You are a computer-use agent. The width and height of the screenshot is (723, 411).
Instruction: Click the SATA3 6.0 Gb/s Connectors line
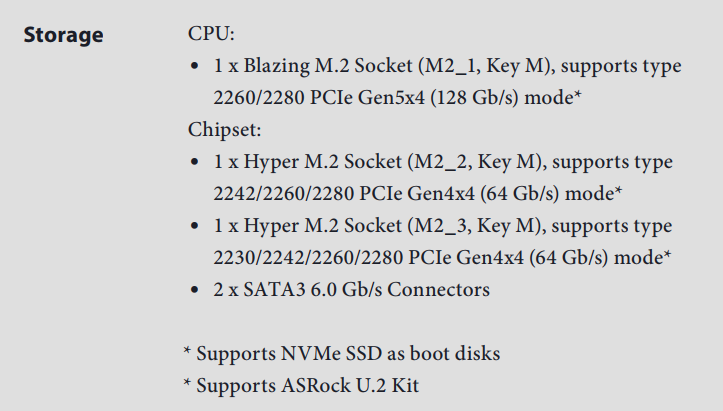click(351, 290)
